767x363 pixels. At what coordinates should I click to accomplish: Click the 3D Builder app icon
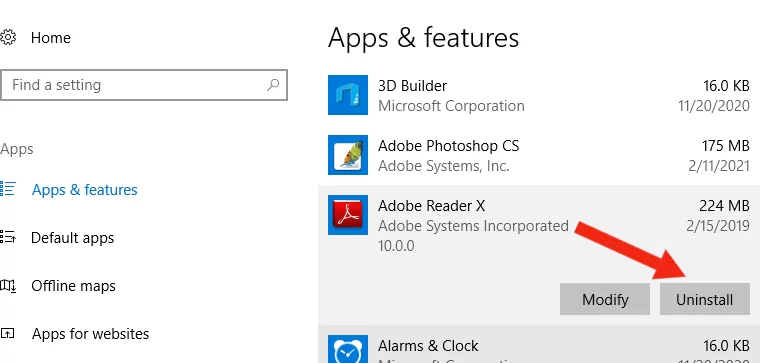pos(348,95)
